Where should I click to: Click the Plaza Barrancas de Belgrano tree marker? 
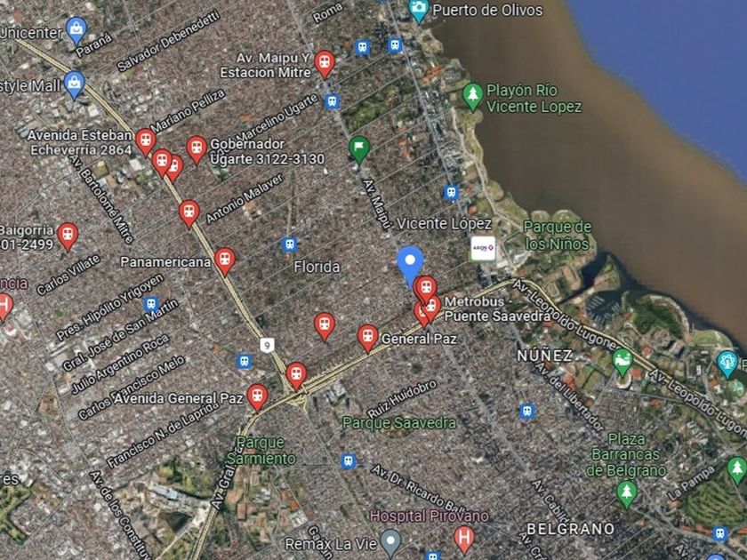[x=627, y=494]
